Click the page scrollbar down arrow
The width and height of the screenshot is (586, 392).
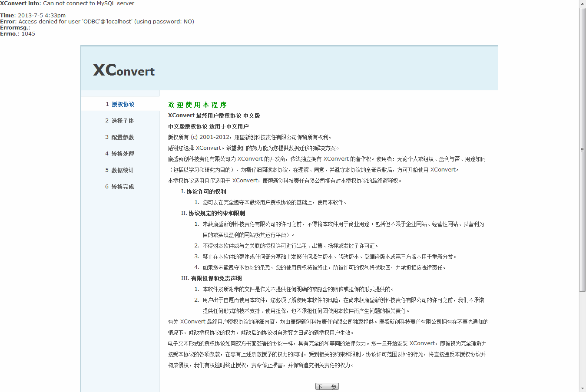(x=583, y=388)
